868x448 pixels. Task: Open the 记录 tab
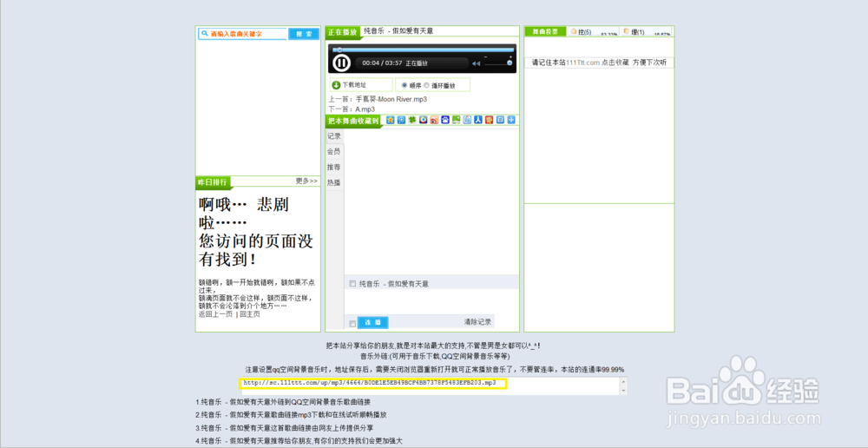coord(334,136)
